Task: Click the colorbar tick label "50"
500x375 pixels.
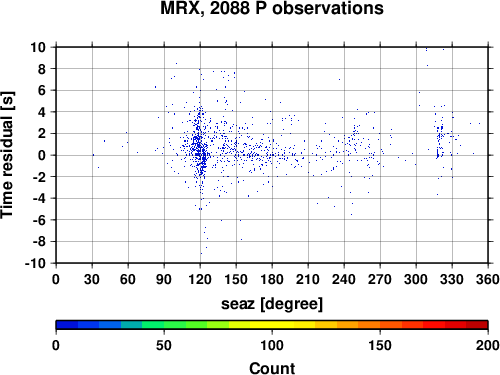Action: (164, 345)
